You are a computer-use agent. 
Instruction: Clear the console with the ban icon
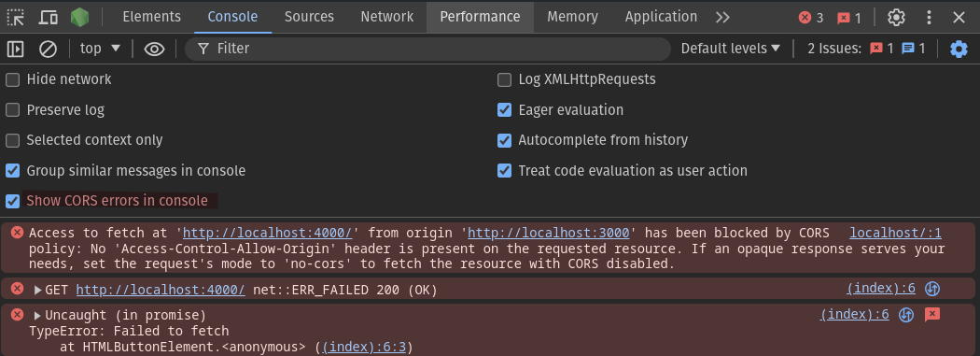click(49, 49)
